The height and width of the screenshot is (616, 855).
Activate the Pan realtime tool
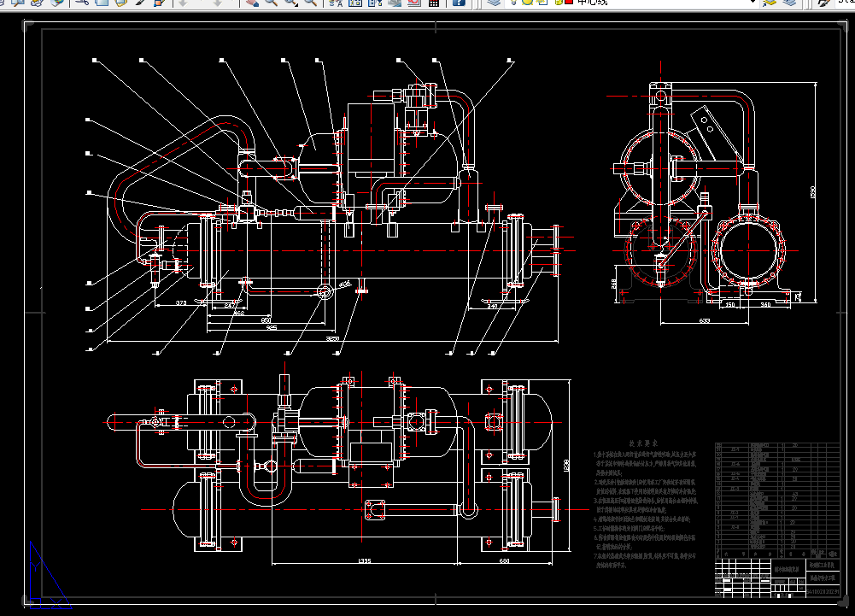251,3
